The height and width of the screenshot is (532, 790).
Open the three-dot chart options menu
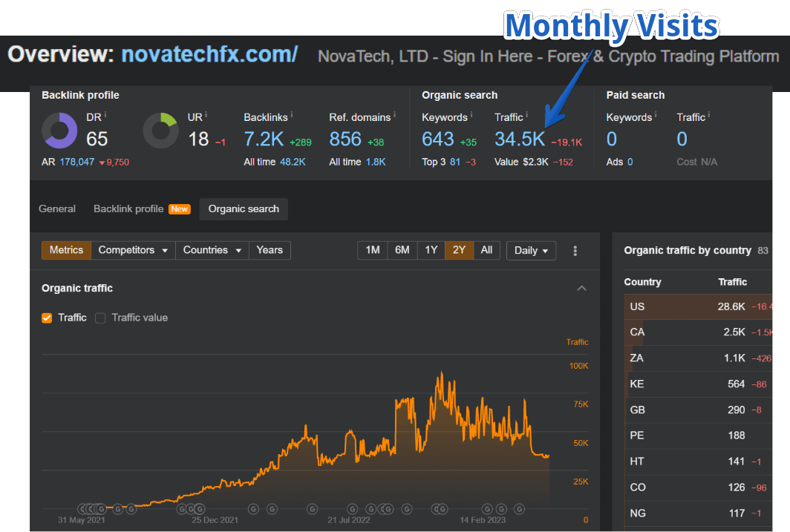[x=575, y=251]
